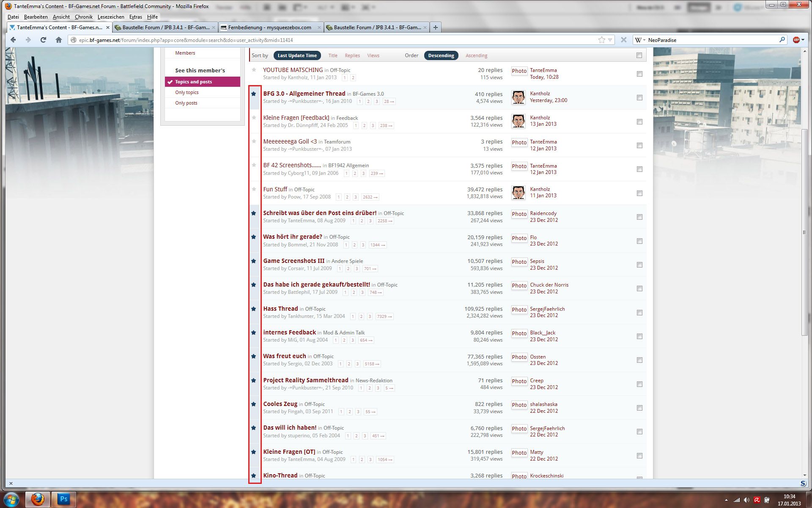Click the NeoParadise search field

(x=713, y=40)
